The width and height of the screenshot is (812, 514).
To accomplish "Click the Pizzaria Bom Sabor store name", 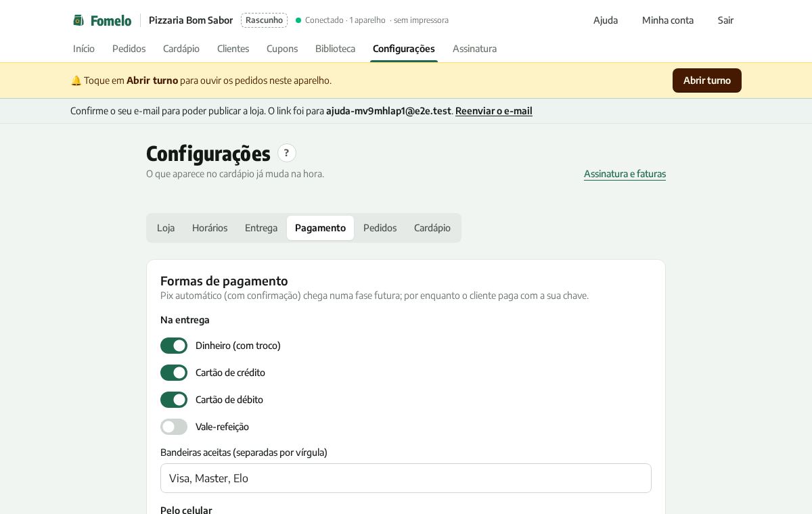I will tap(191, 20).
